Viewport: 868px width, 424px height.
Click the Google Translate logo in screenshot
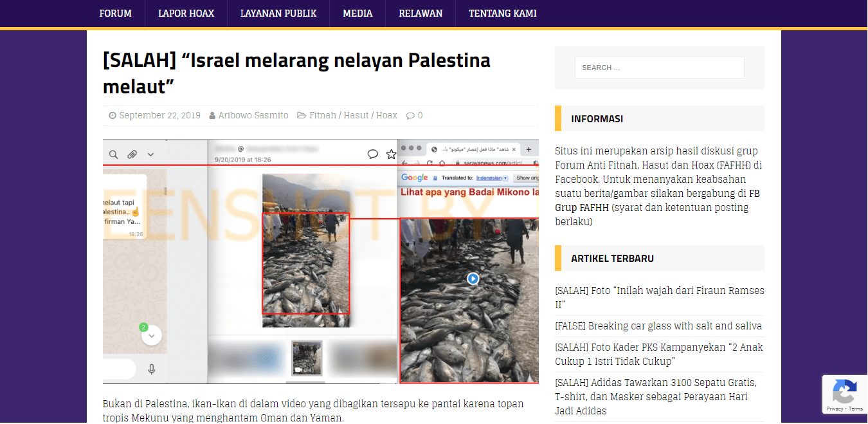(415, 178)
